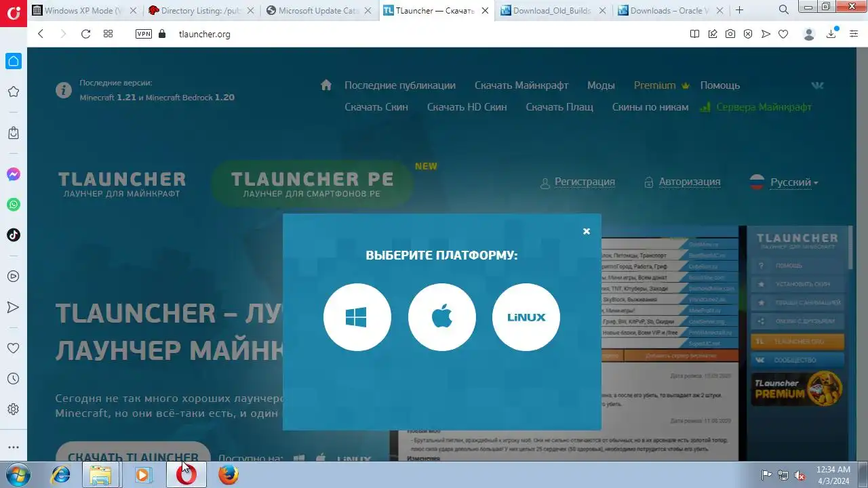Open sidebar three-dots more options

tap(14, 447)
